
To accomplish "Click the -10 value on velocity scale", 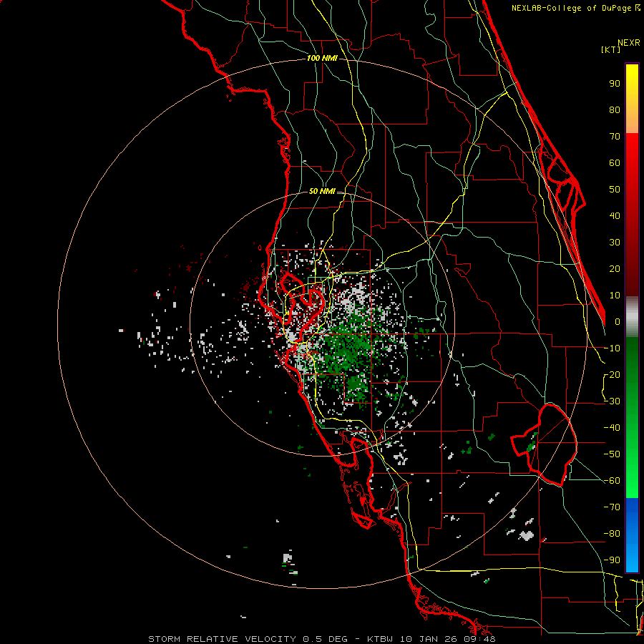I will (x=612, y=348).
